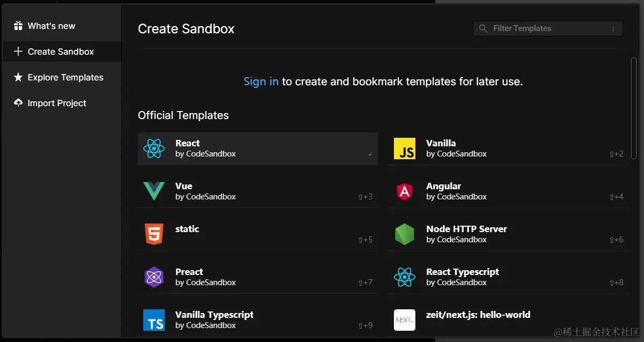Click the magnifier icon in filter box
Viewport: 644px width, 342px height.
(483, 28)
